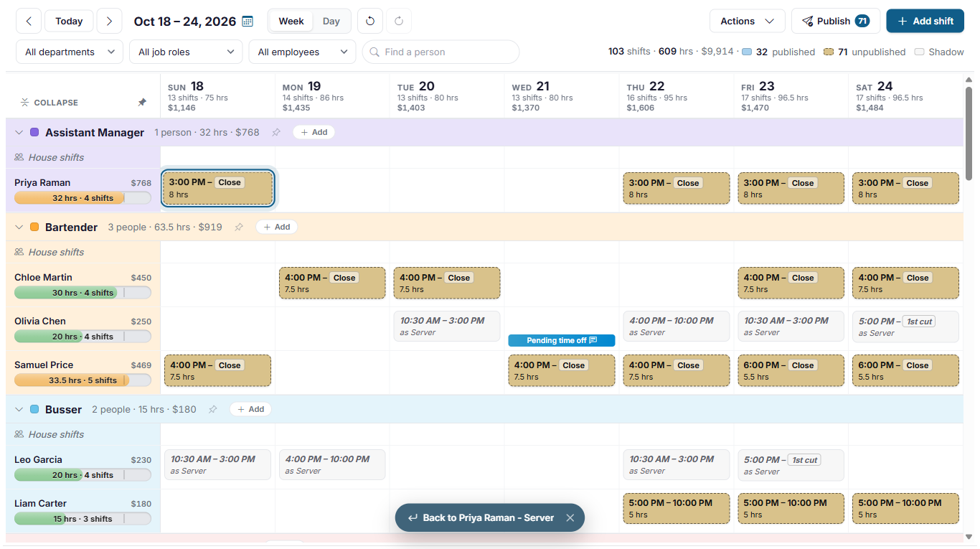Collapse the Busser group
Screen dimensions: 980x549
(x=19, y=409)
